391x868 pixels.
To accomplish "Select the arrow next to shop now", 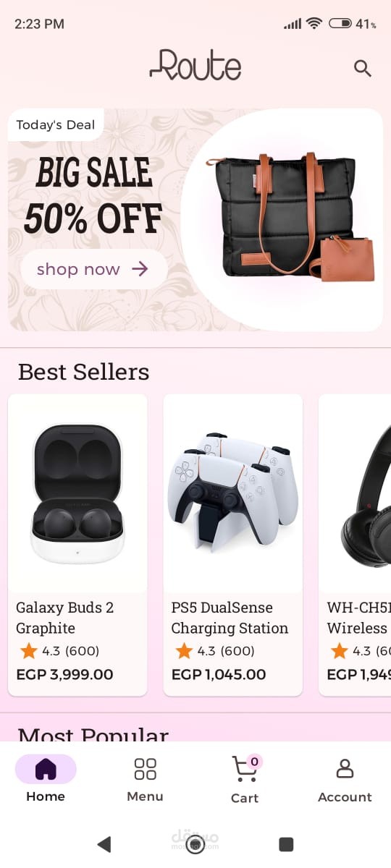I will coord(140,269).
